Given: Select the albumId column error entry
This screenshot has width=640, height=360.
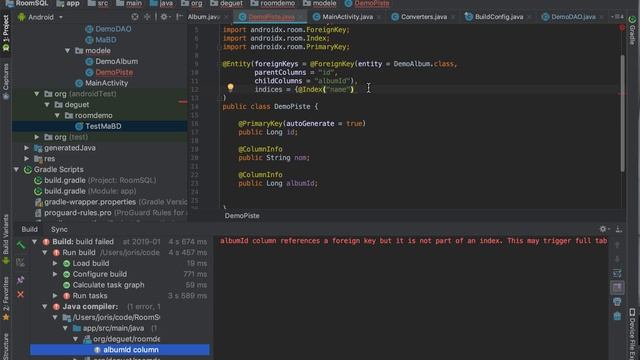Looking at the screenshot, I should point(120,350).
